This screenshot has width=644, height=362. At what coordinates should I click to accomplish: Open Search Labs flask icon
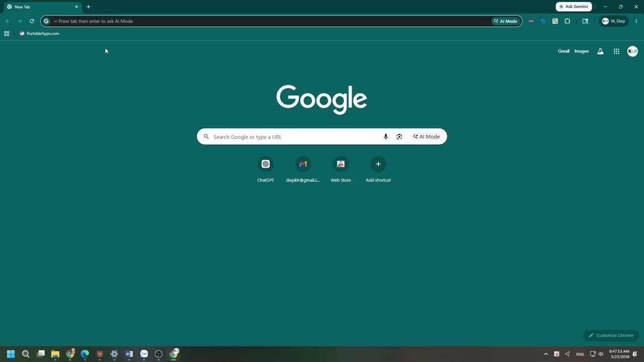tap(600, 51)
